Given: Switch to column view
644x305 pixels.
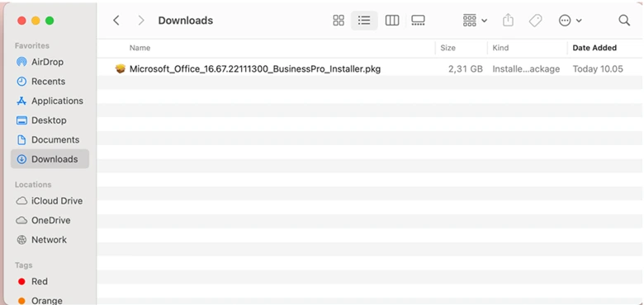Looking at the screenshot, I should pos(392,21).
